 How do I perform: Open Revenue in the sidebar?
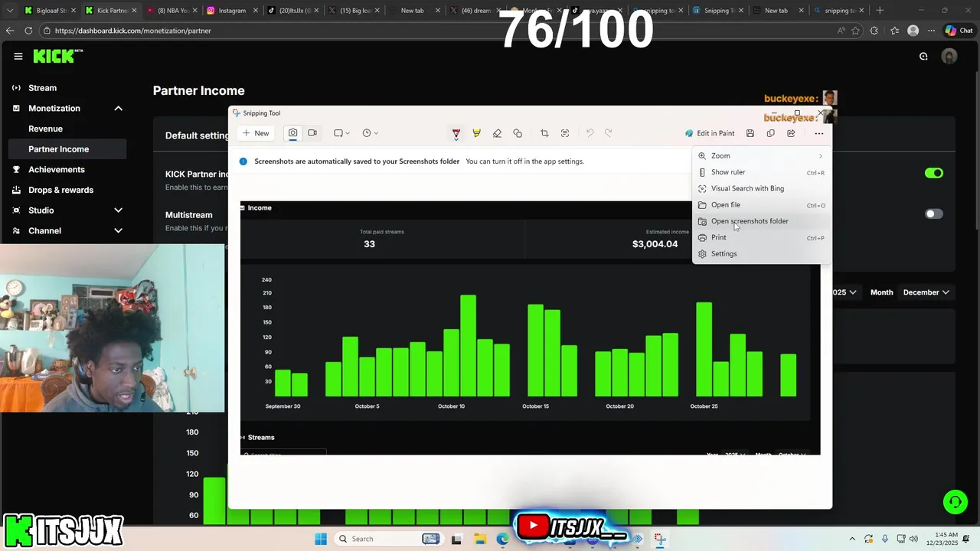[x=46, y=129]
